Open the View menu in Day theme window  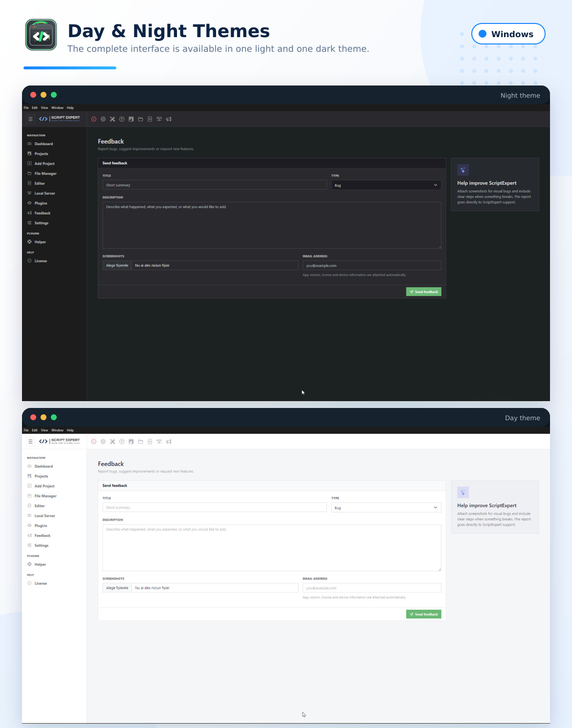point(44,430)
